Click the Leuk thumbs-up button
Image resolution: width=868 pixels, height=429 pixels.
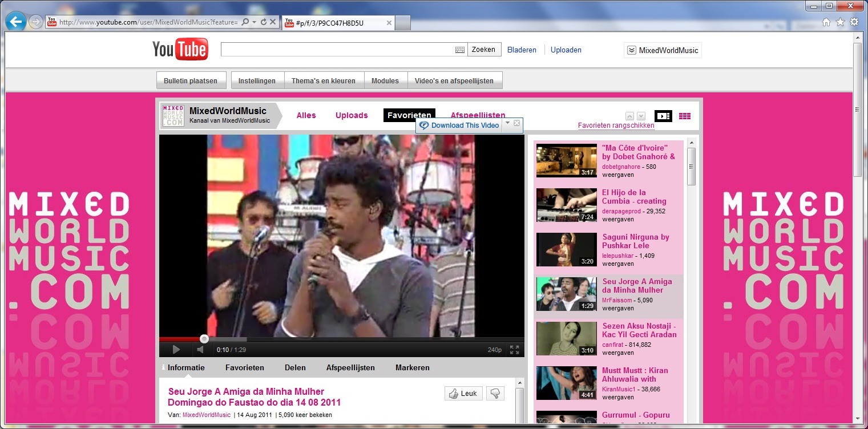click(x=463, y=394)
